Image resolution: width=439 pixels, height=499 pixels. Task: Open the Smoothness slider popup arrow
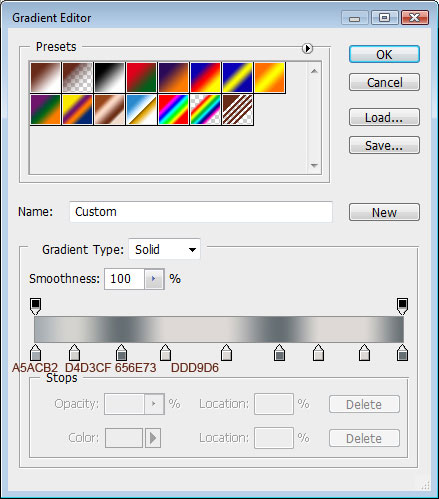click(x=154, y=279)
